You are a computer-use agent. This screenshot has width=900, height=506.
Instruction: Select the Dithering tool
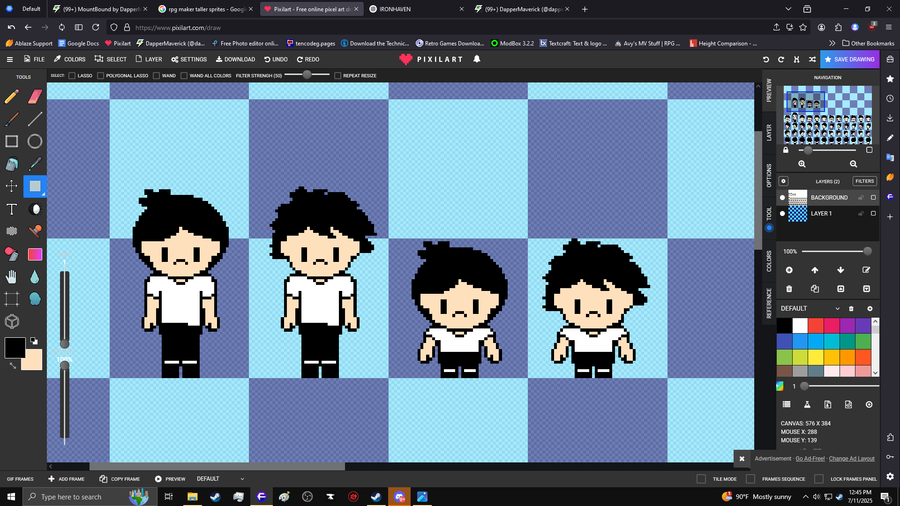coord(11,231)
